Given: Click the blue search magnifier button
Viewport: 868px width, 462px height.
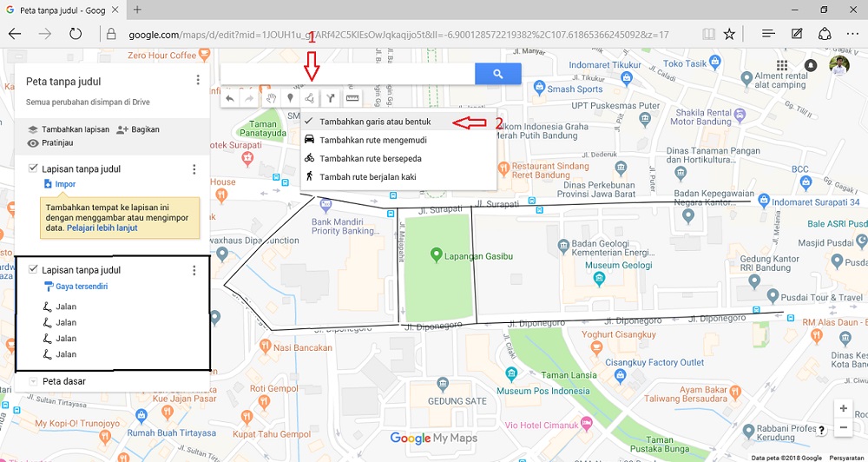Looking at the screenshot, I should (x=497, y=73).
